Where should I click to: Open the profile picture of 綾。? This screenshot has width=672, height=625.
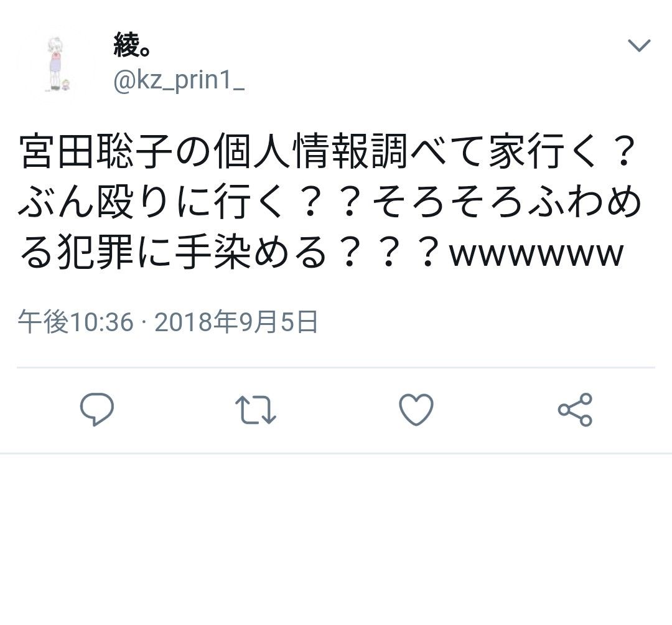click(57, 63)
